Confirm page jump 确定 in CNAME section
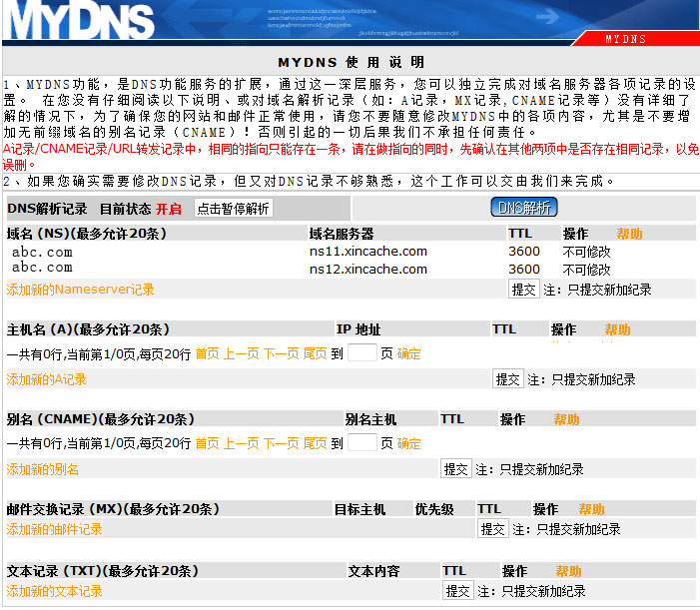 (409, 443)
